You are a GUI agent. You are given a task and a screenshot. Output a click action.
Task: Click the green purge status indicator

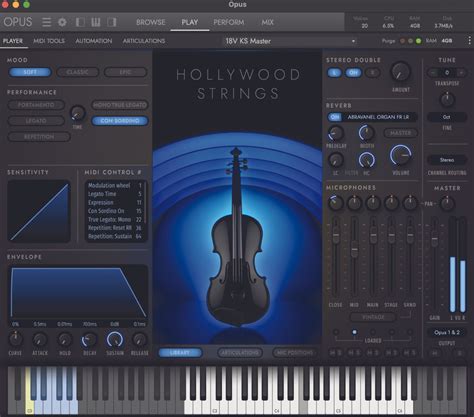click(418, 41)
